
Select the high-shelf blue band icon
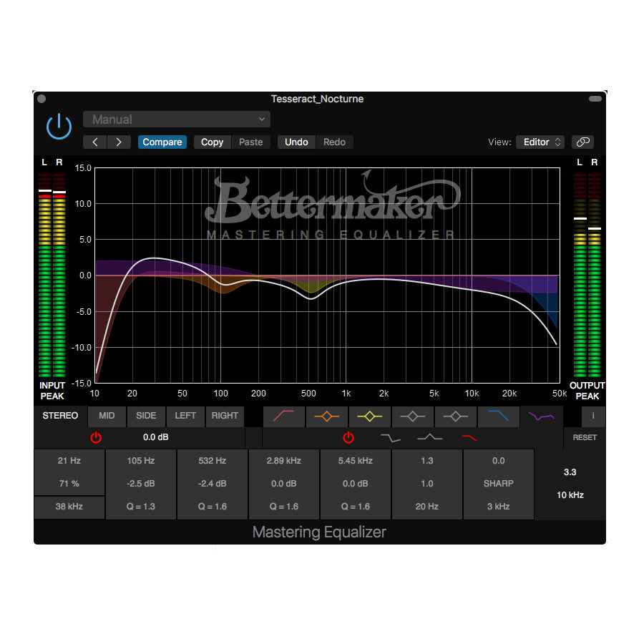point(499,416)
